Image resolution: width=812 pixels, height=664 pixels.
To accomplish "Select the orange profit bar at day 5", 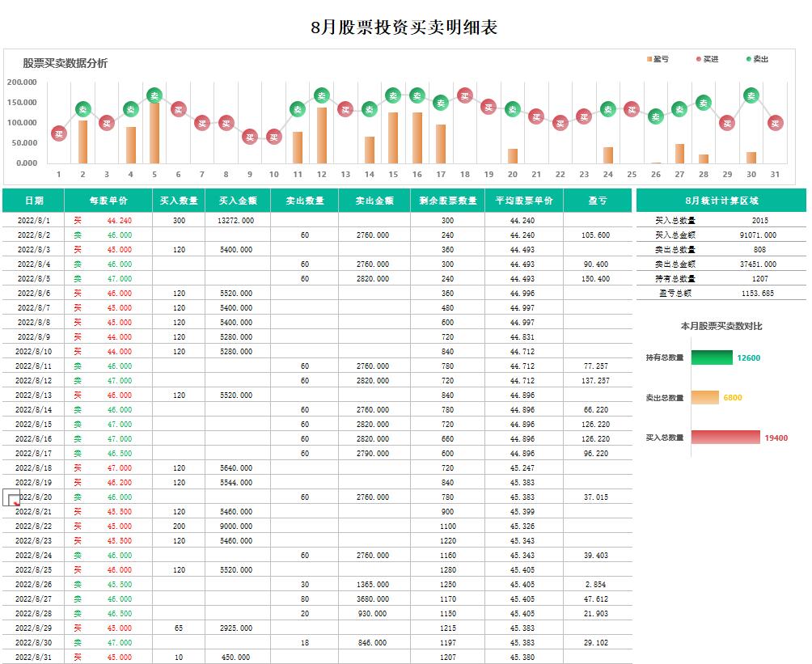I will 154,133.
